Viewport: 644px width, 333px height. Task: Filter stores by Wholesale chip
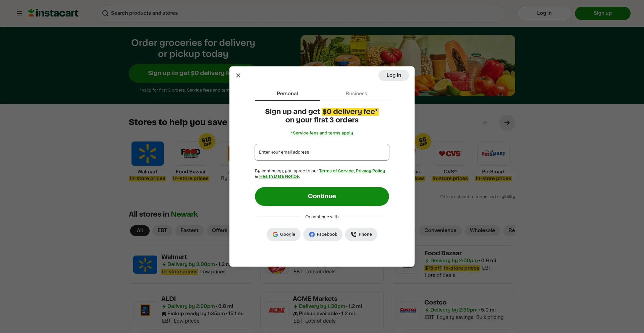coord(482,230)
